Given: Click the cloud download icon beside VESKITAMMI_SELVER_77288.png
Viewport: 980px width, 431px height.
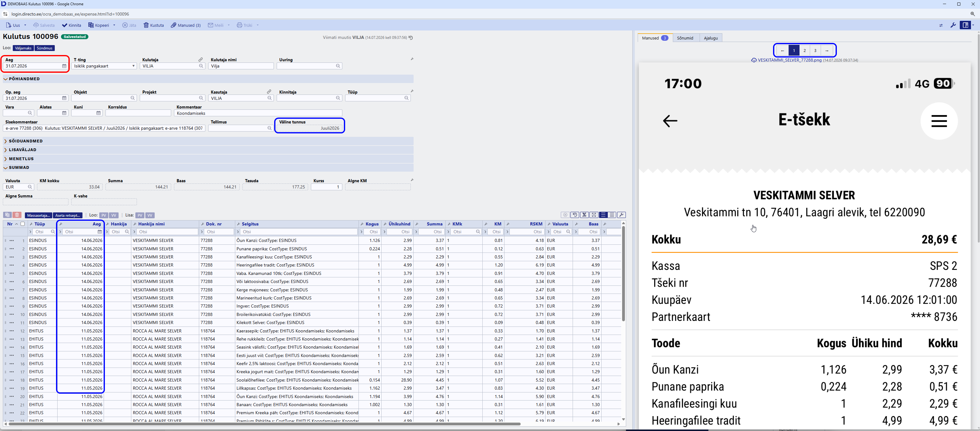Looking at the screenshot, I should point(754,60).
